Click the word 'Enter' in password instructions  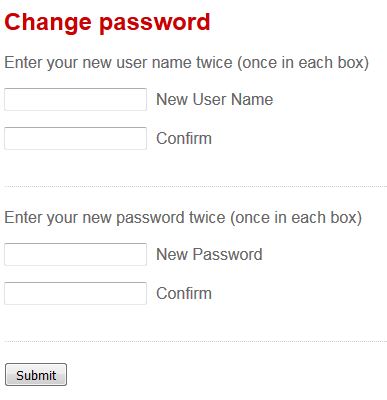pos(23,217)
